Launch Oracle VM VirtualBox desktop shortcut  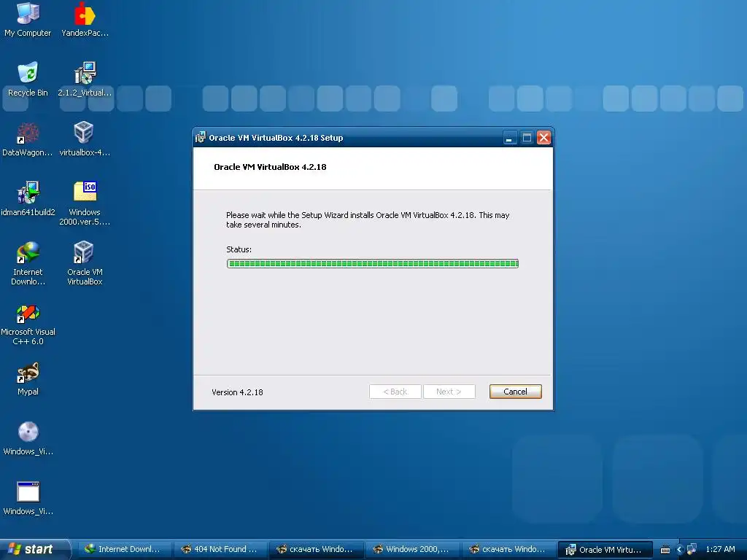[x=85, y=263]
